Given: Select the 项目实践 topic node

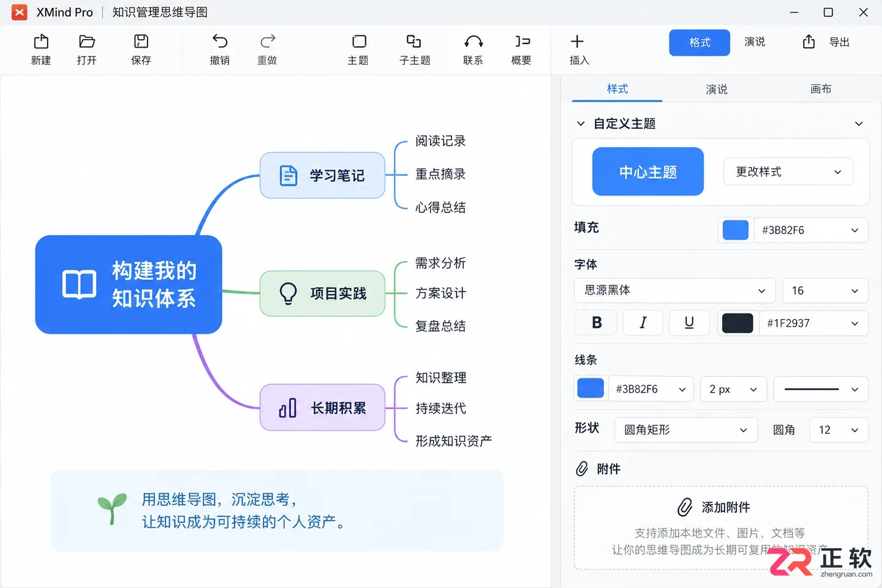Looking at the screenshot, I should click(x=323, y=293).
